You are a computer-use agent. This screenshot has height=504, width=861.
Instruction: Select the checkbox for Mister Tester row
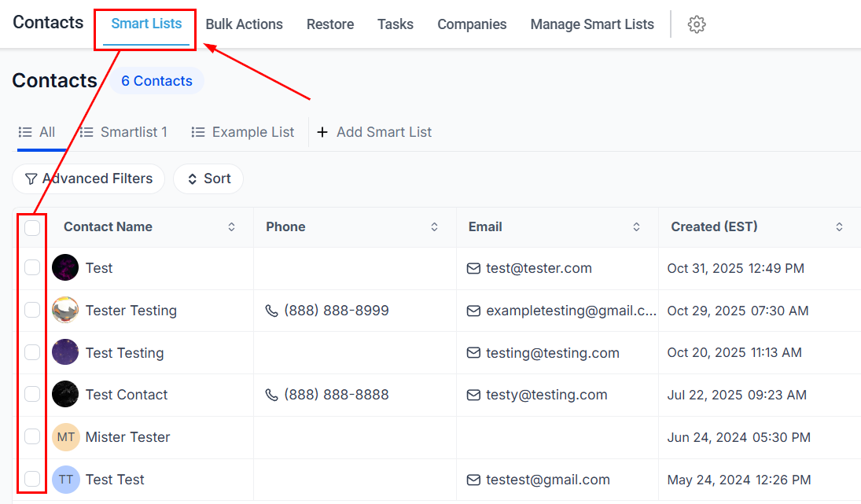(31, 437)
